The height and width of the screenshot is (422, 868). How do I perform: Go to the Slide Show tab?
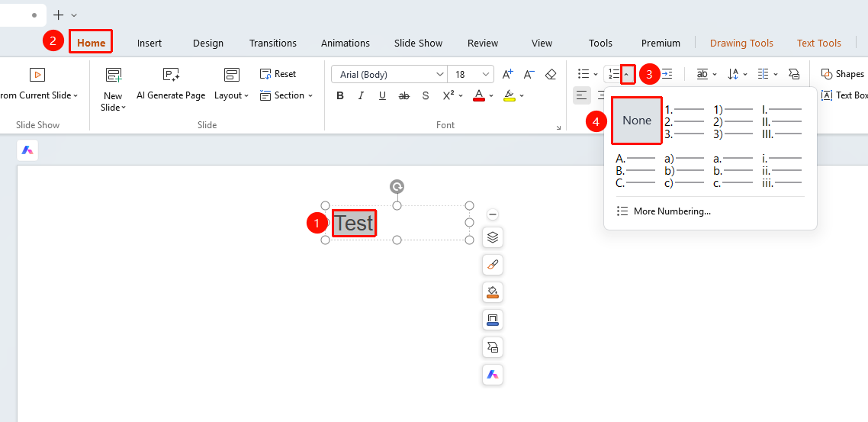pos(419,43)
